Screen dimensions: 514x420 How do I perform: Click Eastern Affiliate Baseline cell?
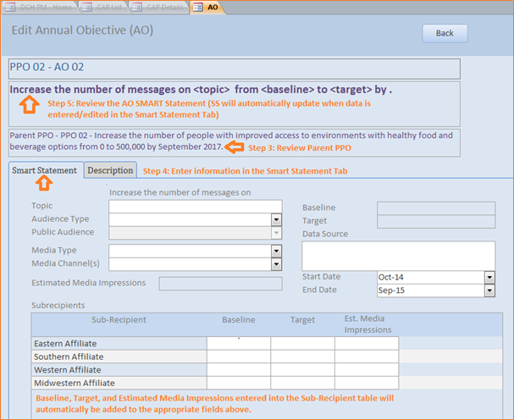(x=239, y=343)
